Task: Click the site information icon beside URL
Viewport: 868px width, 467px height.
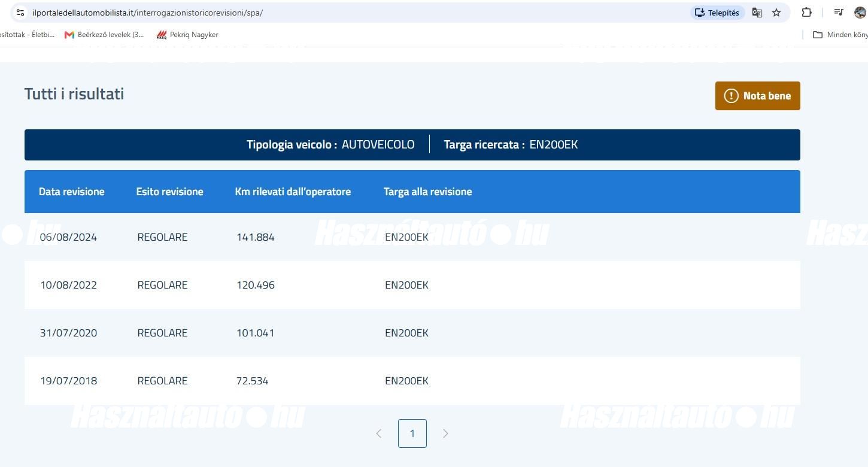Action: pyautogui.click(x=20, y=13)
